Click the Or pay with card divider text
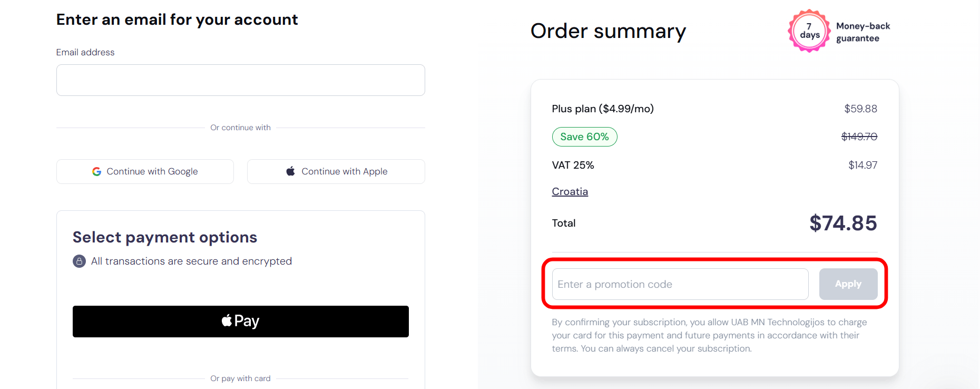This screenshot has height=389, width=980. [240, 378]
